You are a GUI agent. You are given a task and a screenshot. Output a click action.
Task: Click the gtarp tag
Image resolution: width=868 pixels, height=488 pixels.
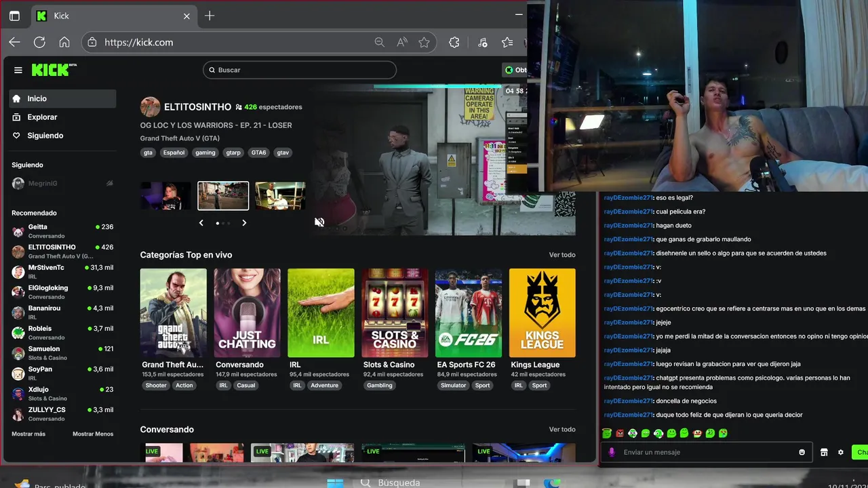(233, 152)
